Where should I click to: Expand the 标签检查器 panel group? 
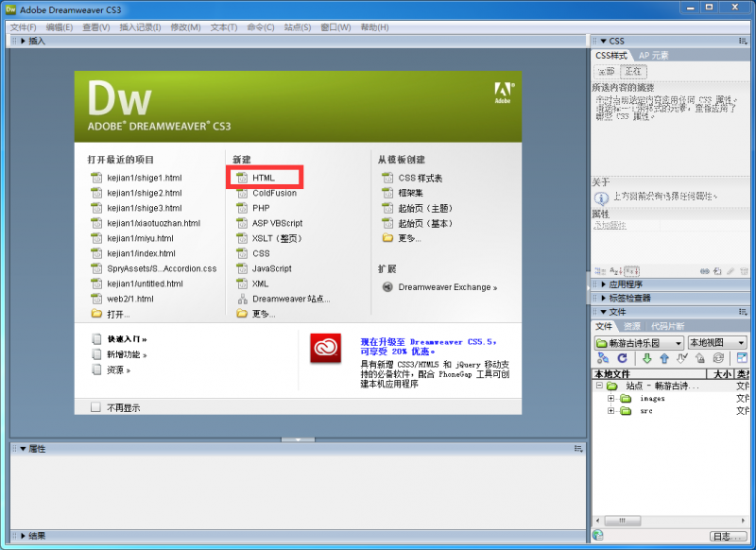click(603, 298)
